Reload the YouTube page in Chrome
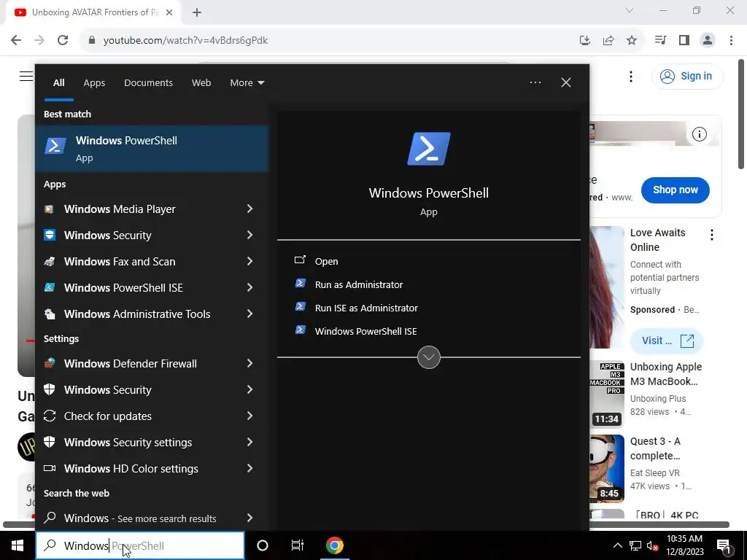Screen dimensions: 747x560 63,40
